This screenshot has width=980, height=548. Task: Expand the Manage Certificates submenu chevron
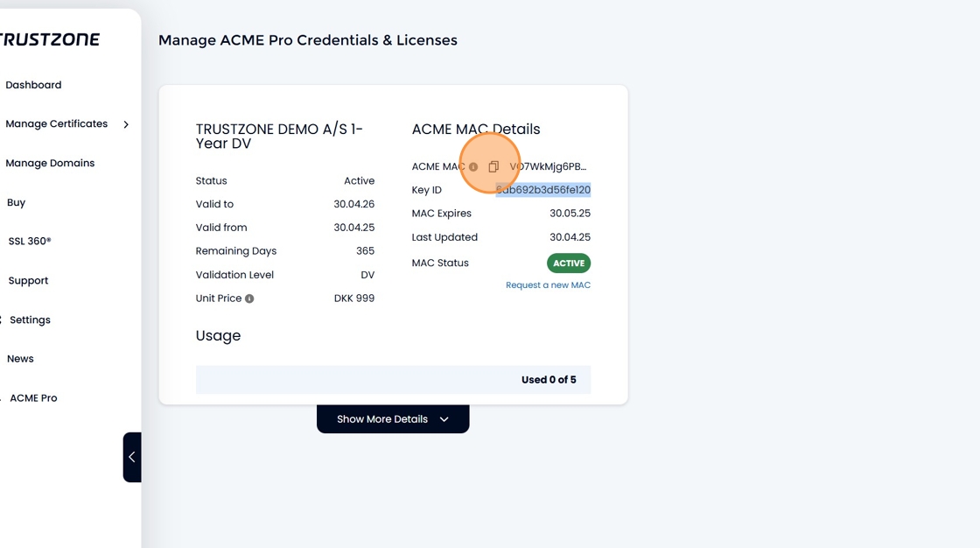click(x=126, y=124)
